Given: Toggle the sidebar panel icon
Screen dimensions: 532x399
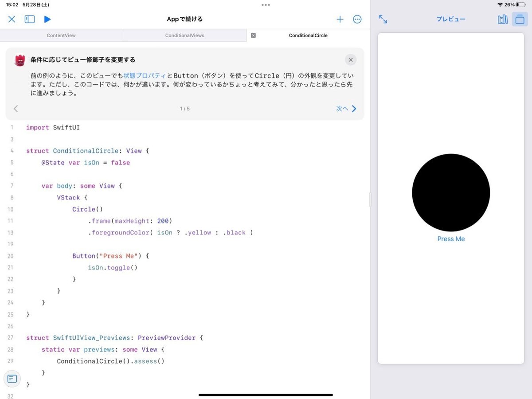Looking at the screenshot, I should pos(30,19).
